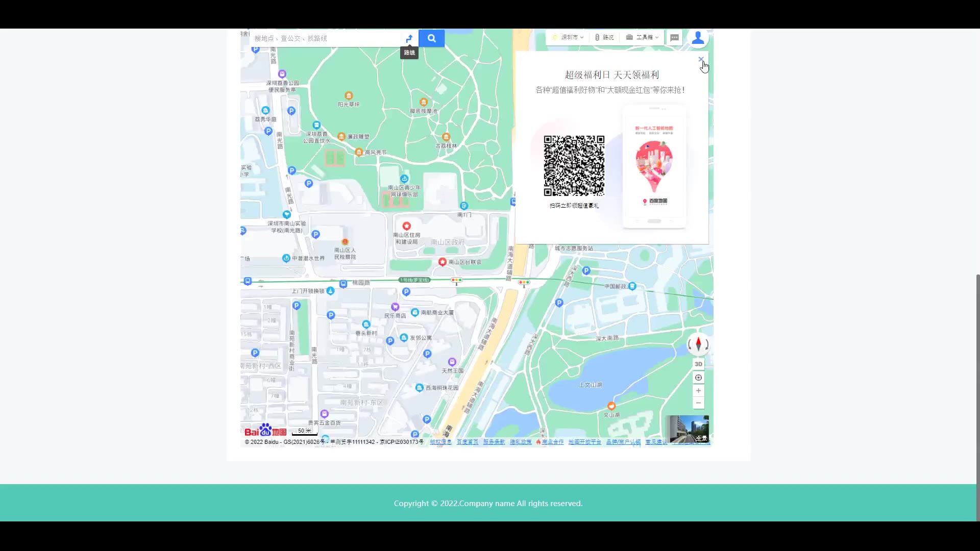
Task: Open the user account avatar icon
Action: click(x=698, y=38)
